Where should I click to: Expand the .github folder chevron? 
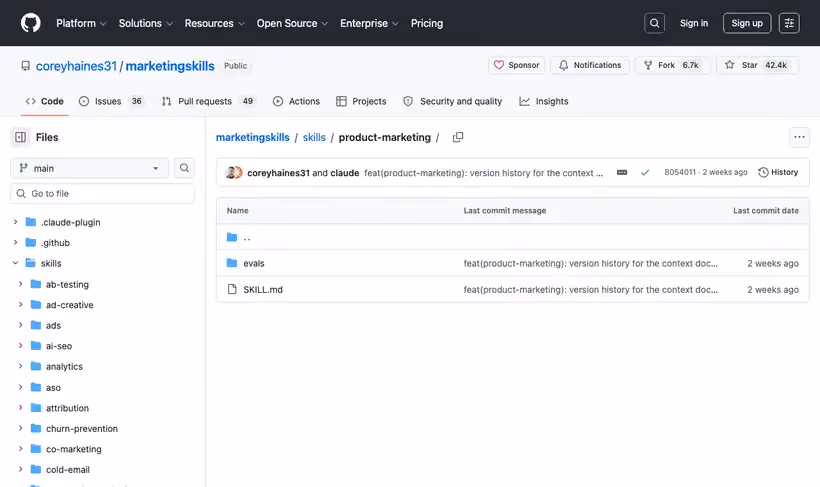tap(15, 242)
